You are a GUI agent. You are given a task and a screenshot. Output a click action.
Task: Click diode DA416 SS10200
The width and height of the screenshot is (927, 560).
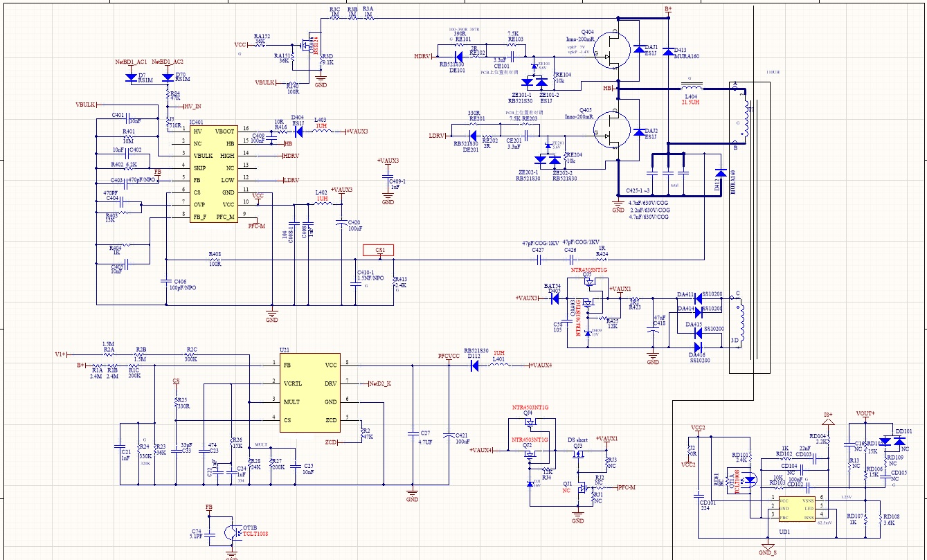pyautogui.click(x=698, y=347)
